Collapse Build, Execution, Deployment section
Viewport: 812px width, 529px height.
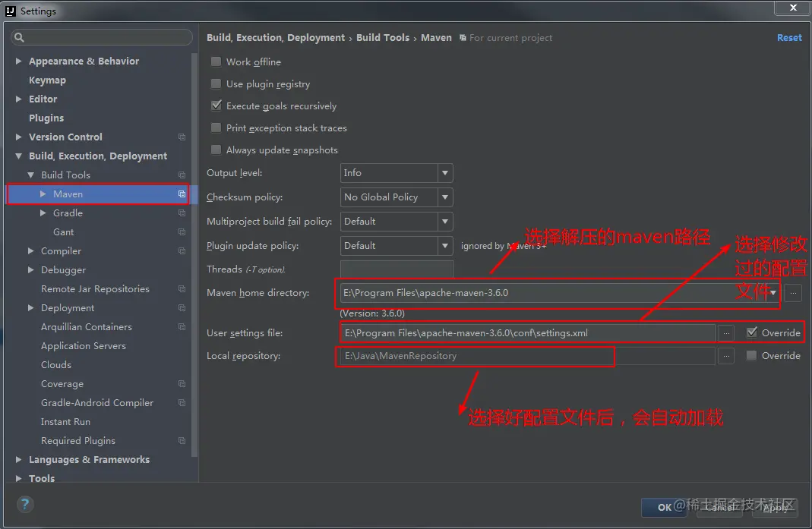click(19, 156)
